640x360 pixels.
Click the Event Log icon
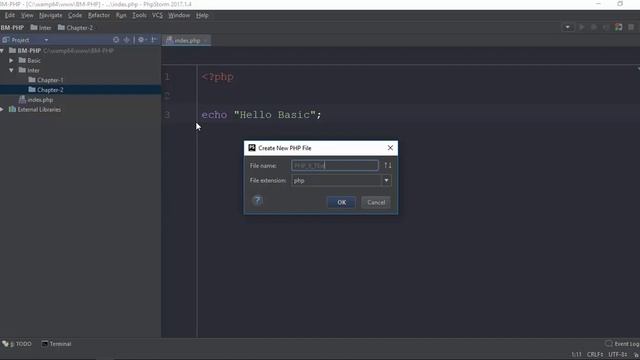[609, 344]
